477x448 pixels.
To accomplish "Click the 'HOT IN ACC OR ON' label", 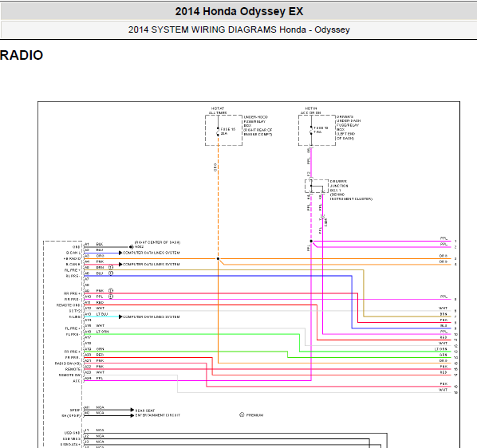I will click(311, 111).
